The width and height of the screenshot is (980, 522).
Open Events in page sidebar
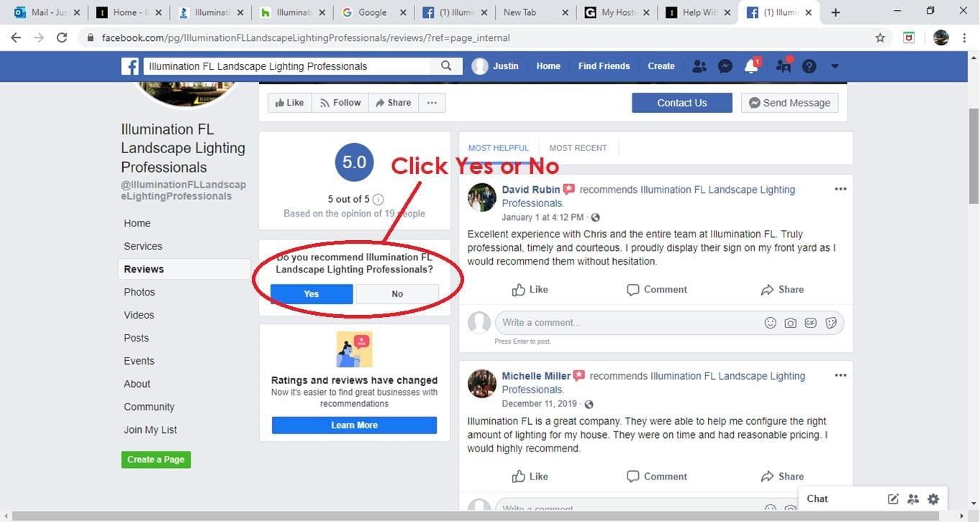point(140,362)
